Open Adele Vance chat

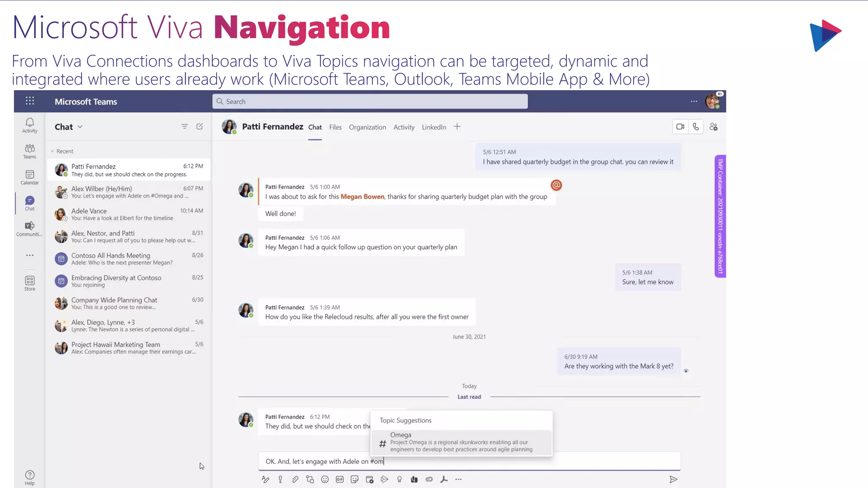tap(129, 214)
